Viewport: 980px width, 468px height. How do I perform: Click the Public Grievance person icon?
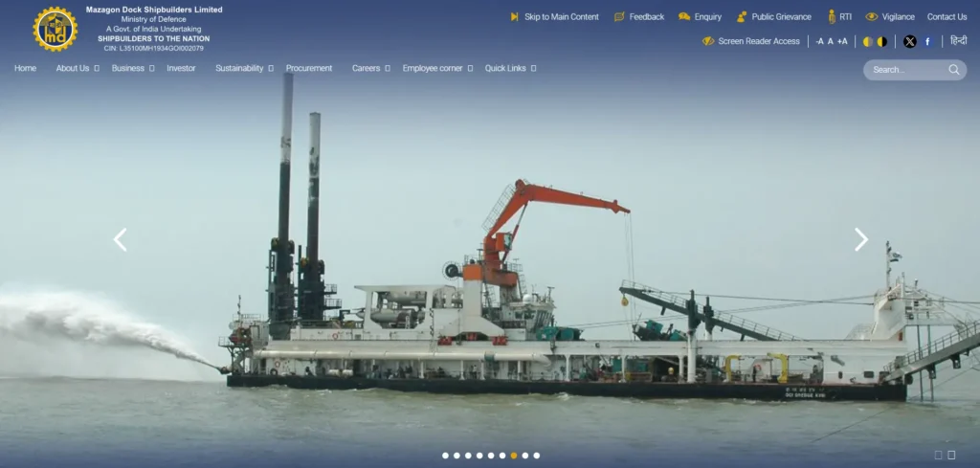coord(742,17)
